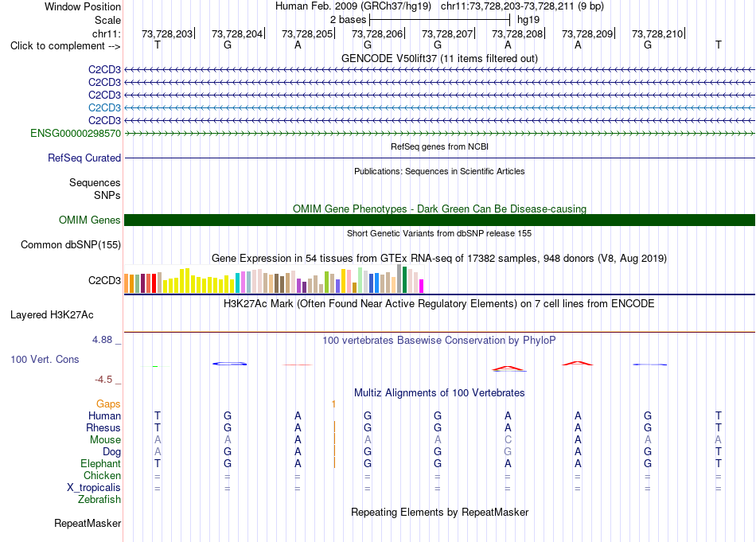Open Multiz Alignments of 100 Vertebrates title

pos(440,392)
